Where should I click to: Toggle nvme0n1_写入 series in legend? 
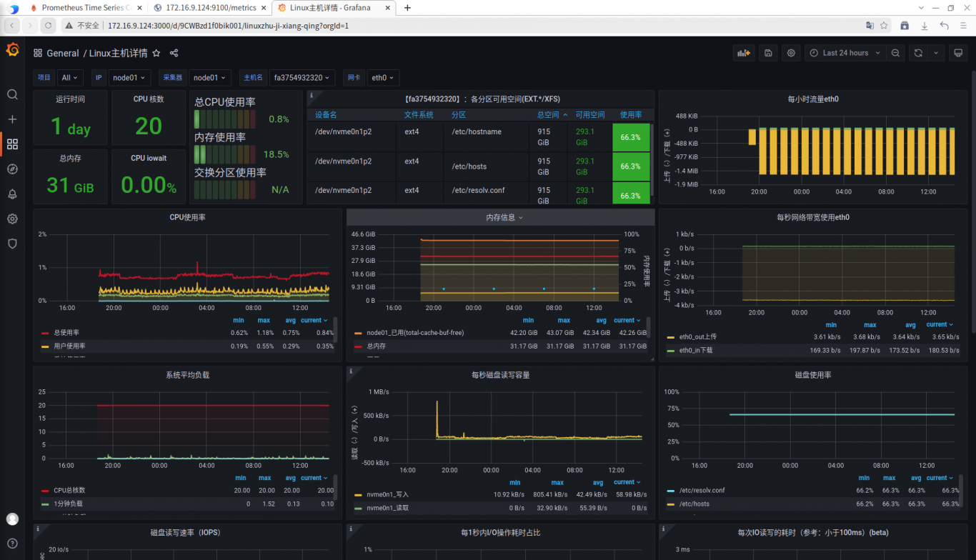click(x=387, y=494)
